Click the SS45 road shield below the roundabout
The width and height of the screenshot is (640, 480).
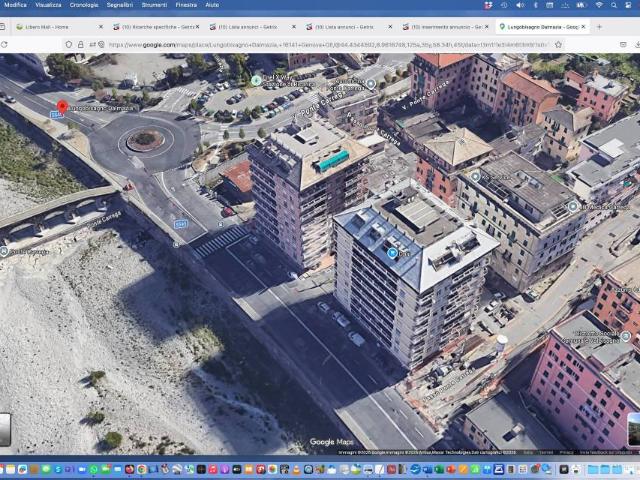point(181,224)
